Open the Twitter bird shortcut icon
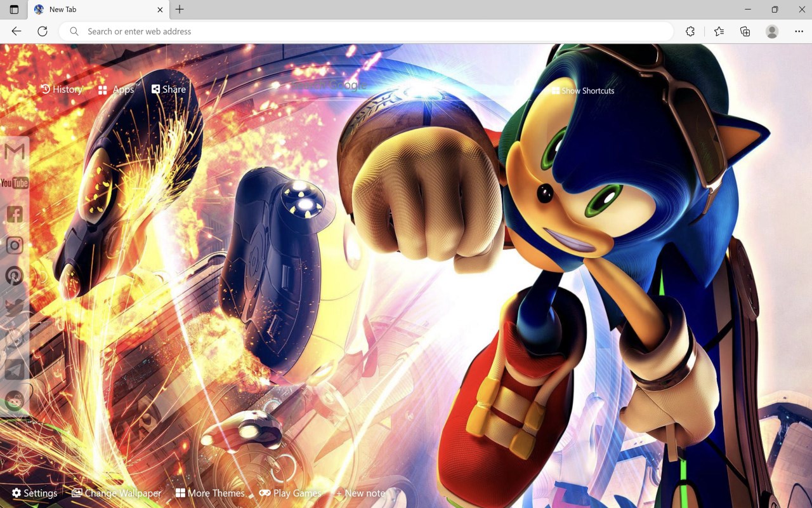This screenshot has height=508, width=812. (x=14, y=307)
